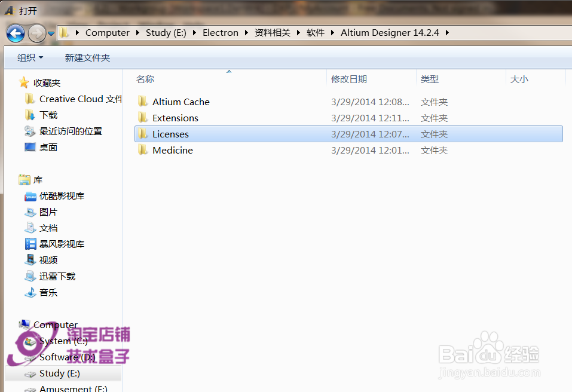Click the 音乐 music library icon
The height and width of the screenshot is (392, 572).
click(x=30, y=292)
